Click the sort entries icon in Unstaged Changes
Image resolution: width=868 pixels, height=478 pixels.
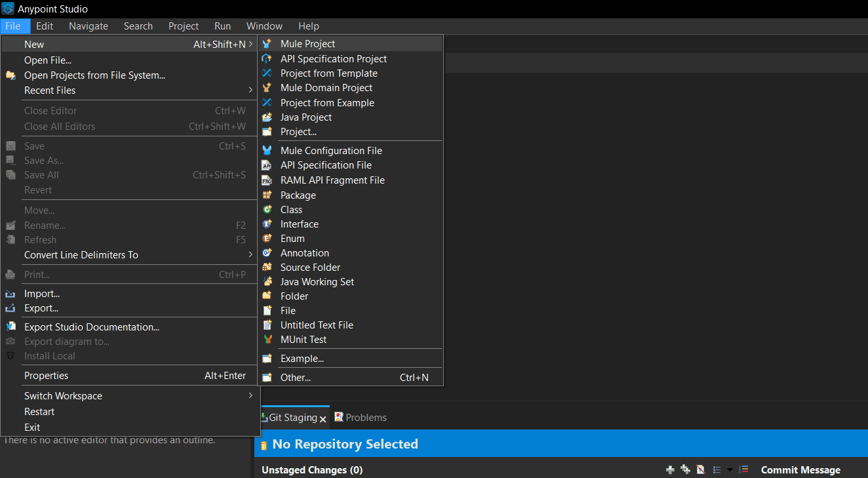tap(743, 469)
